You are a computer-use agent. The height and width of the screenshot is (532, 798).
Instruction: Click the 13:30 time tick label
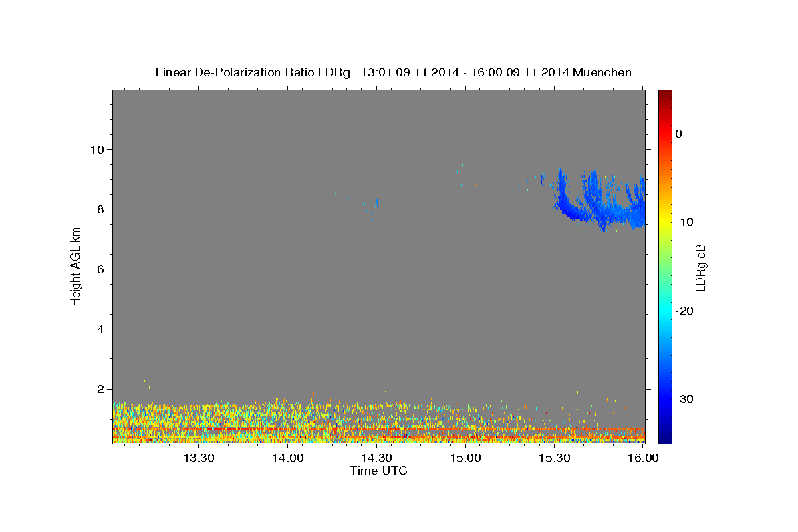[x=199, y=458]
